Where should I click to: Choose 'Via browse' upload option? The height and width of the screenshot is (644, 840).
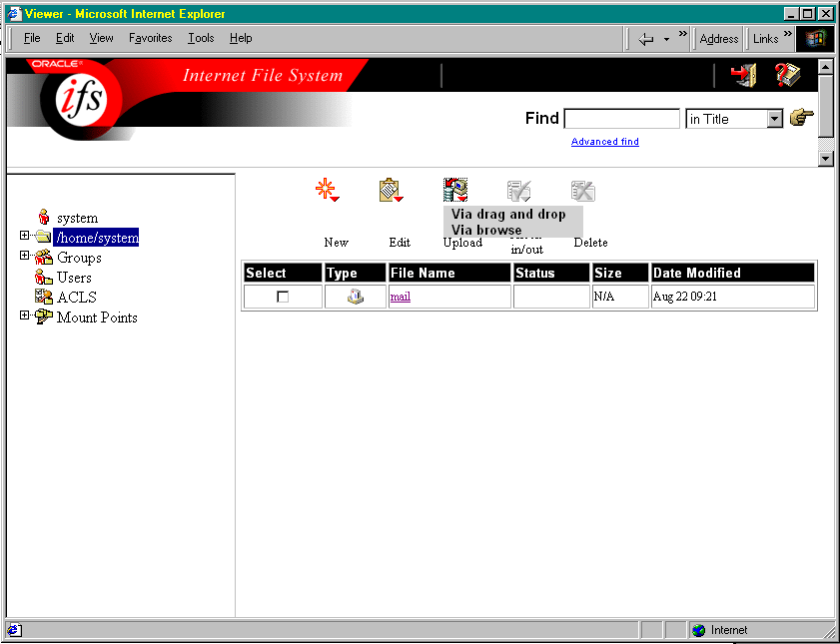pos(486,231)
